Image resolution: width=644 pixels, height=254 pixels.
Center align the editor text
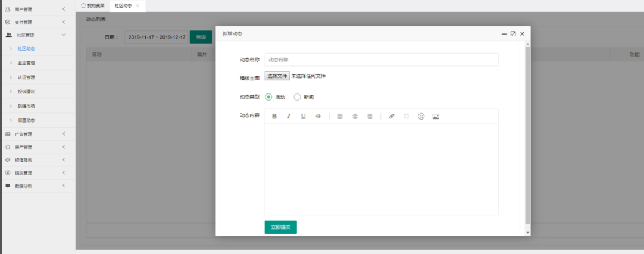(355, 117)
